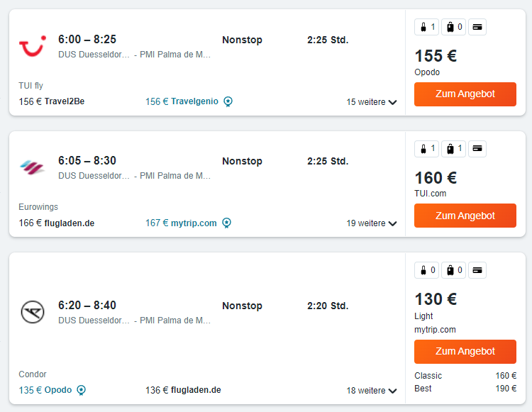Click the Eurowings airline logo

pos(32,167)
